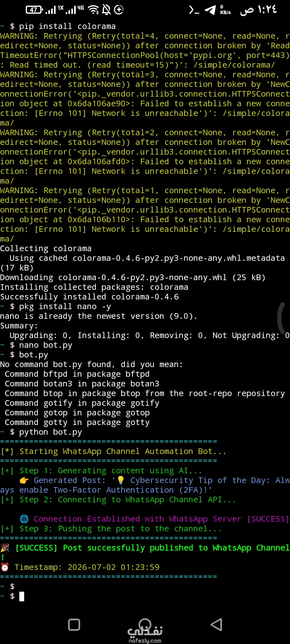Tap the 'pip install colorama' command line
Image resolution: width=290 pixels, height=644 pixels.
pos(58,26)
